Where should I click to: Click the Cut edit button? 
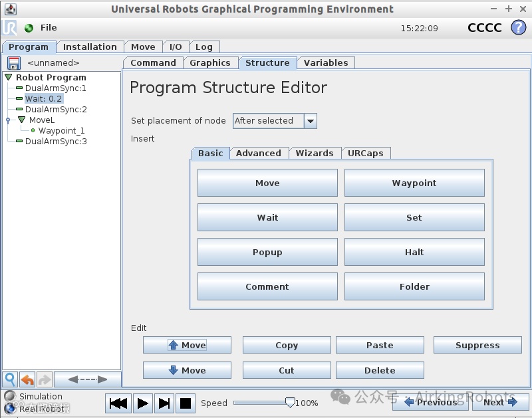287,370
